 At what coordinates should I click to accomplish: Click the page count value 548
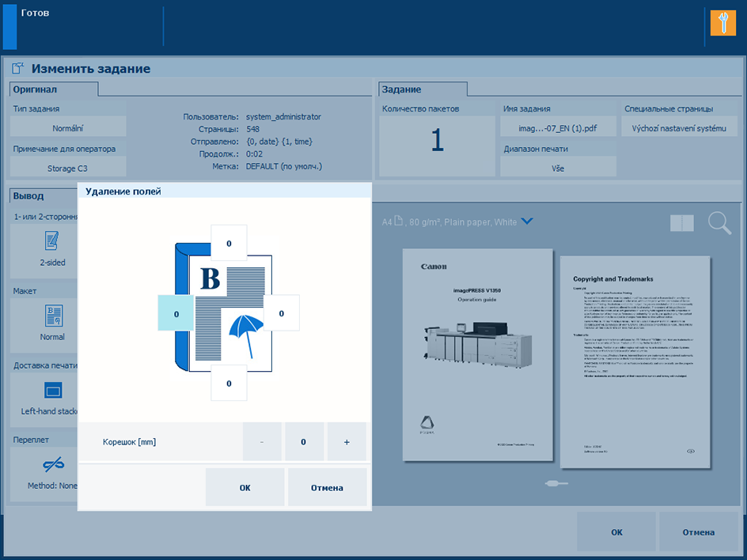(x=252, y=129)
